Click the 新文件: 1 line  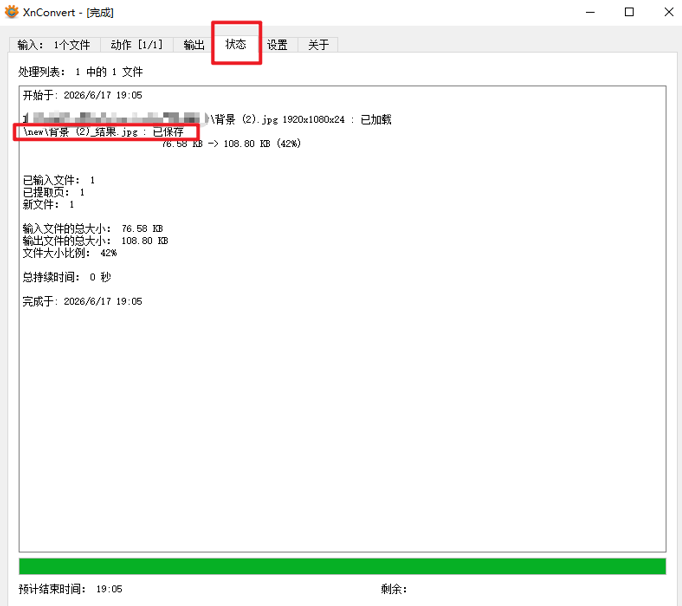click(x=48, y=204)
